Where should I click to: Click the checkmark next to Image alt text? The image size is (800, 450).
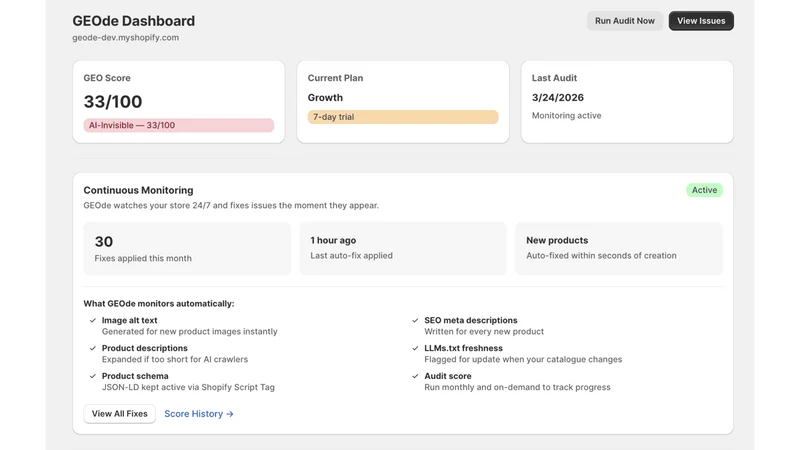coord(93,320)
